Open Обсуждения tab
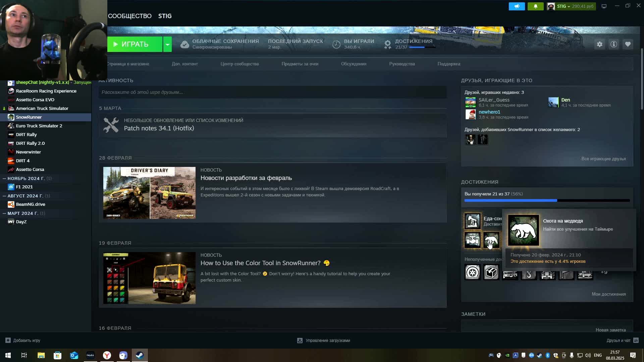This screenshot has height=362, width=644. click(x=354, y=64)
